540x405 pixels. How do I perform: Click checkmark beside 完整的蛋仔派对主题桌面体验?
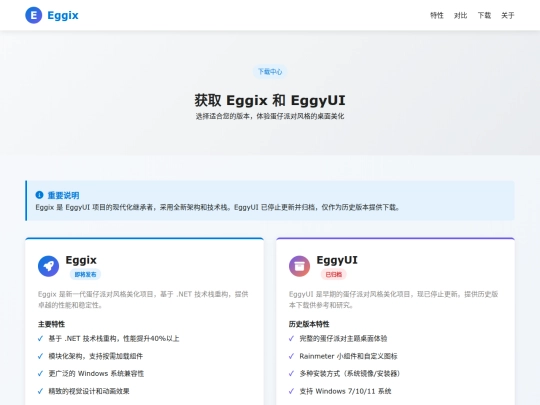[x=291, y=338]
